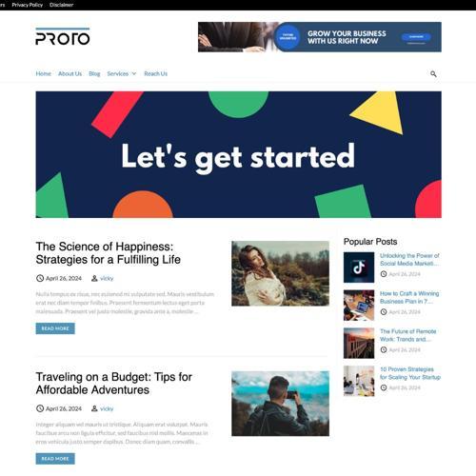Go to the About Us page
476x476 pixels.
tap(69, 73)
